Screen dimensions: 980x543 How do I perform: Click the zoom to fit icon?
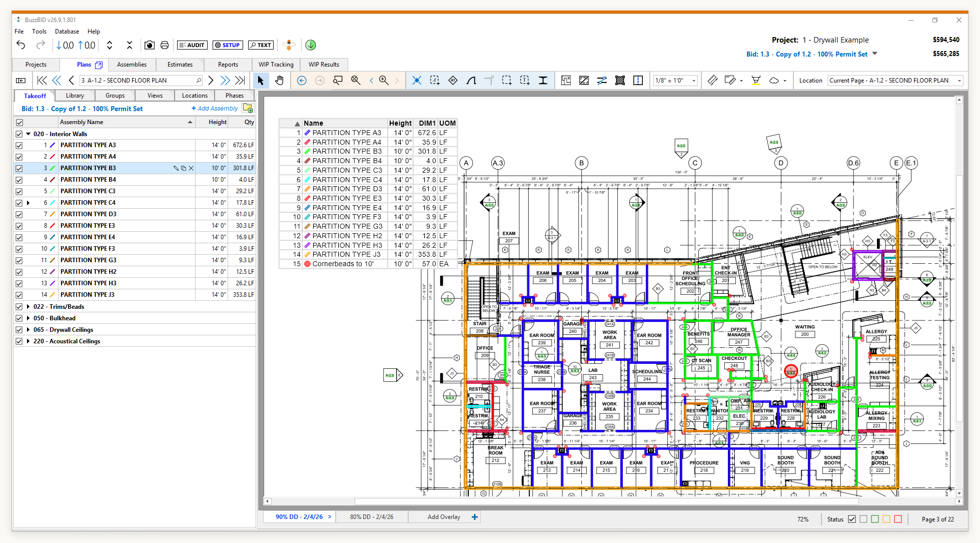pyautogui.click(x=356, y=80)
